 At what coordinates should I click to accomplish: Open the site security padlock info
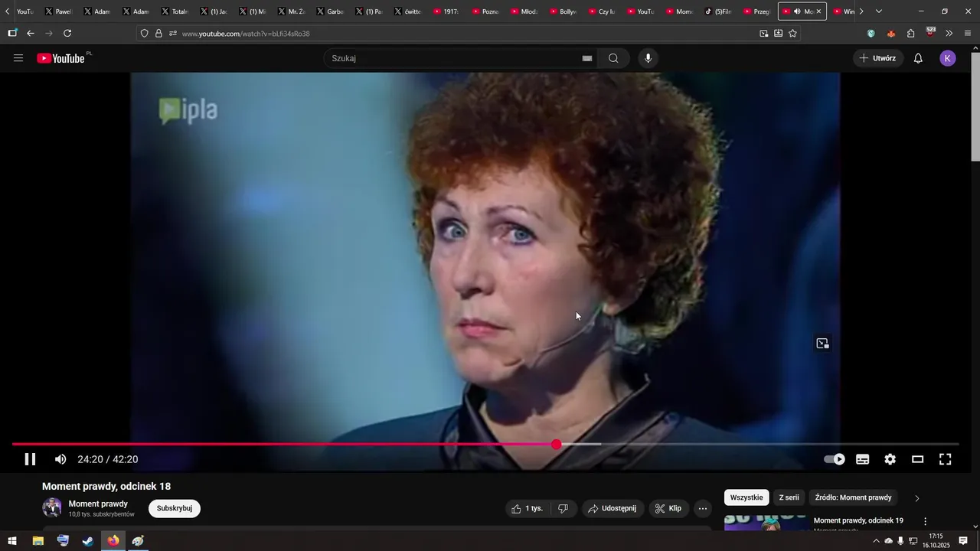coord(158,34)
